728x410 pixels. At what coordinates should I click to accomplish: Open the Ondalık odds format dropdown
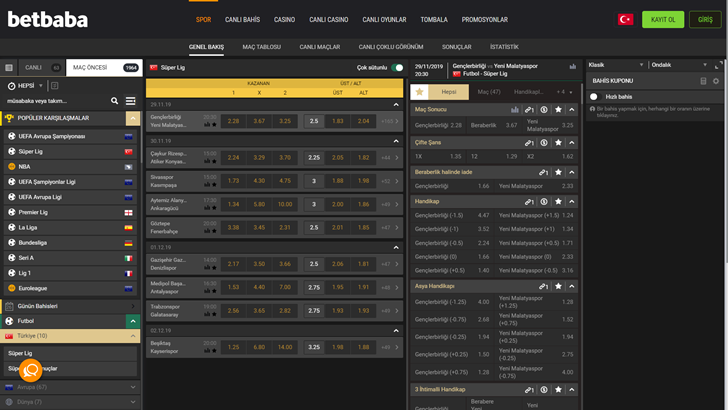[x=679, y=65]
